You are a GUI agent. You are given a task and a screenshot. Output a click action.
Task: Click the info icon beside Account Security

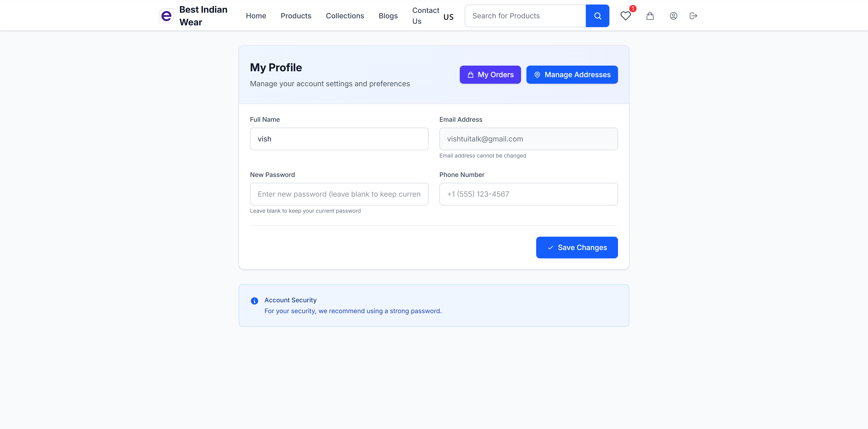point(254,301)
